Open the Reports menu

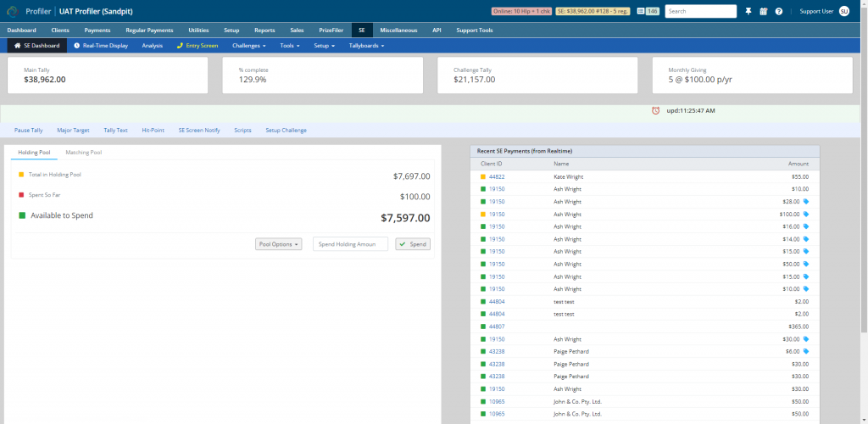point(264,30)
